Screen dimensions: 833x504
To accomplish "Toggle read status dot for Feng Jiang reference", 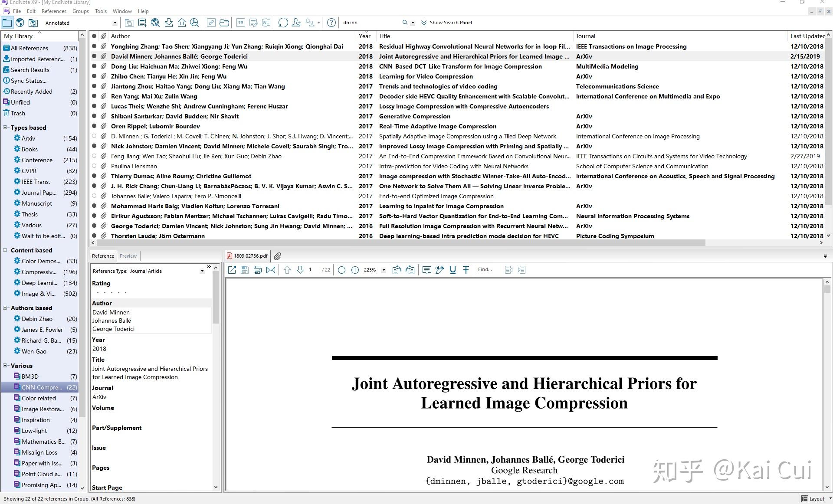I will tap(94, 156).
